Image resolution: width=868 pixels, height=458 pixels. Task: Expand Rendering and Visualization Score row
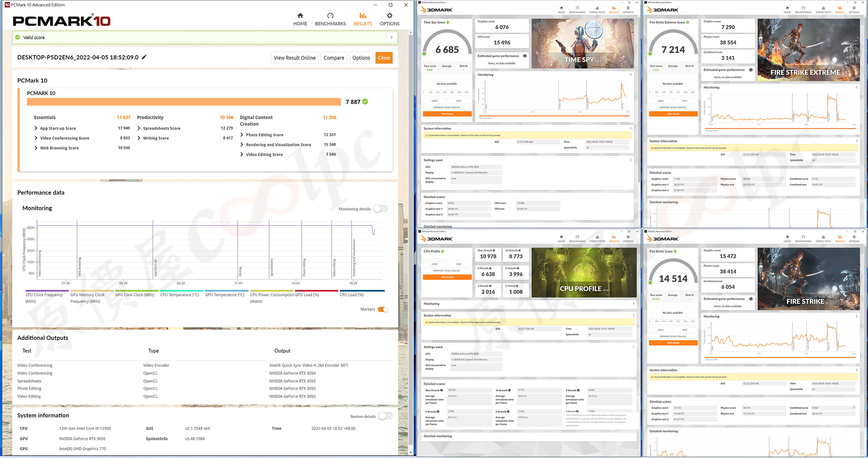[x=242, y=145]
